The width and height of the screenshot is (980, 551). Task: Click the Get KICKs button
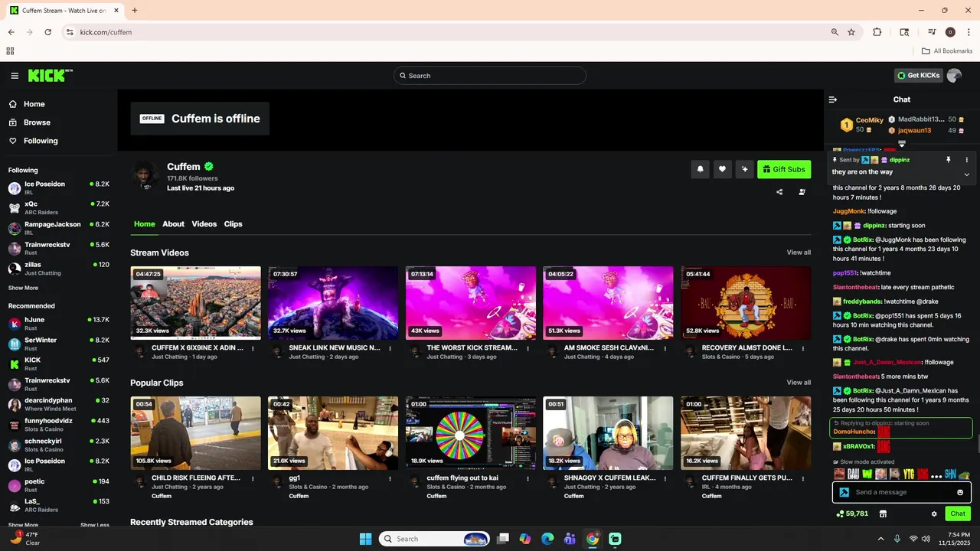[x=918, y=75]
